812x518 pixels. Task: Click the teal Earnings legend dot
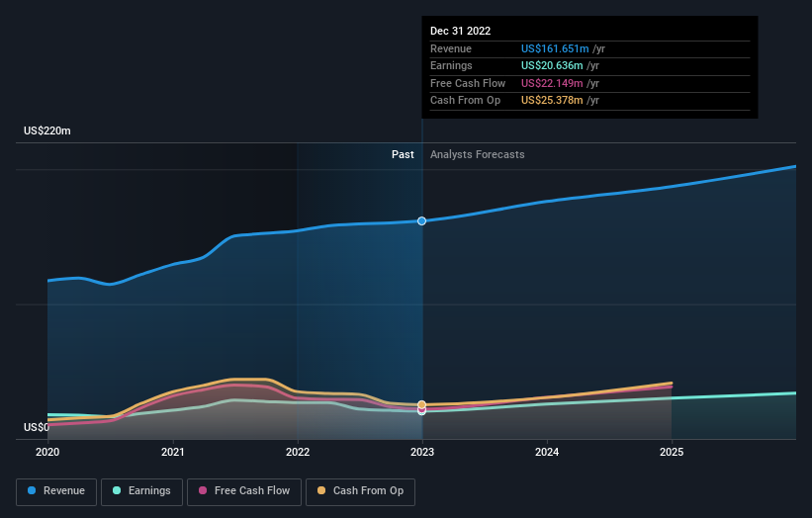tap(117, 490)
